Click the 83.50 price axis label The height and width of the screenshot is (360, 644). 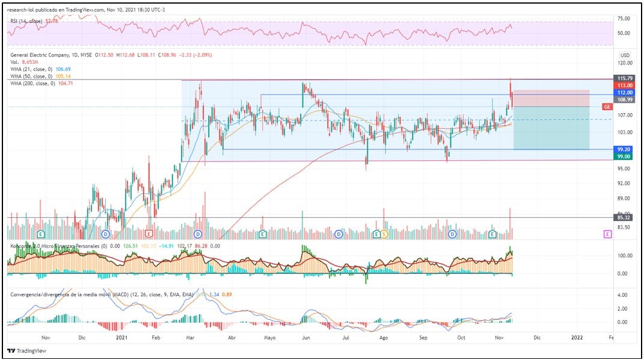pos(625,228)
